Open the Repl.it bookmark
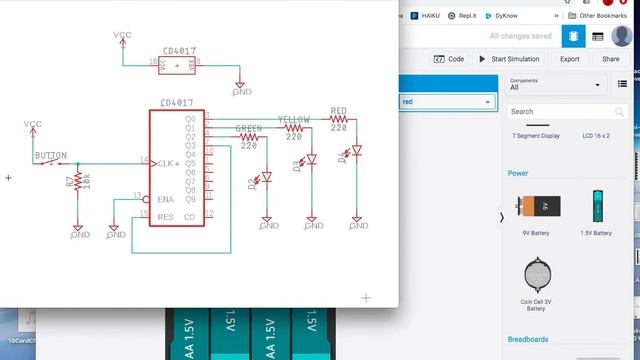The height and width of the screenshot is (360, 640). click(x=462, y=16)
